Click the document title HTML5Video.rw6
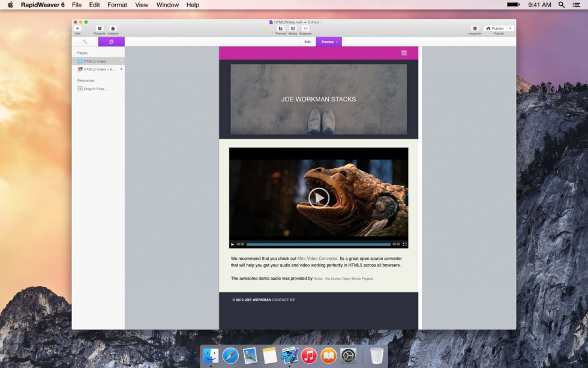Image resolution: width=588 pixels, height=368 pixels. (x=288, y=22)
